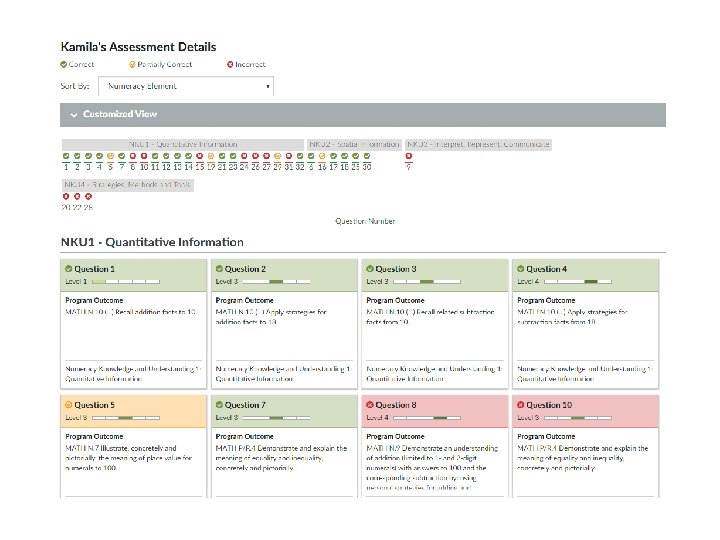Click the checkmark icon on Question 3 card
Viewport: 720px width, 540px height.
coord(369,269)
